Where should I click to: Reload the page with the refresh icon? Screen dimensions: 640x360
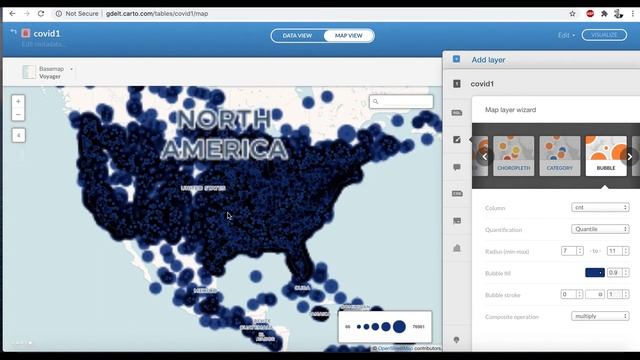click(x=41, y=13)
